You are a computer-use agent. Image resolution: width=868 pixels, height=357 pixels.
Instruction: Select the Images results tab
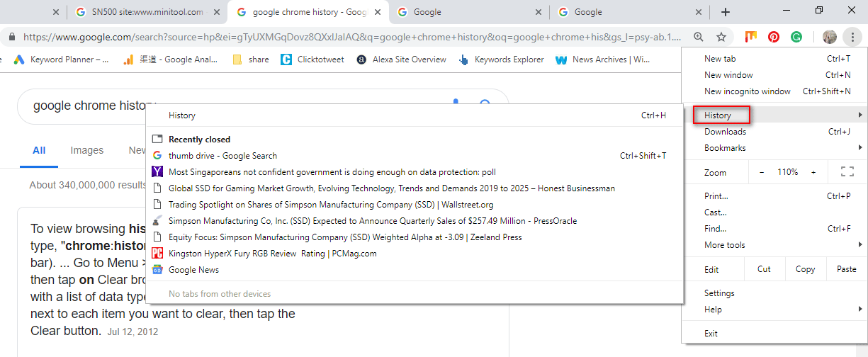tap(87, 150)
